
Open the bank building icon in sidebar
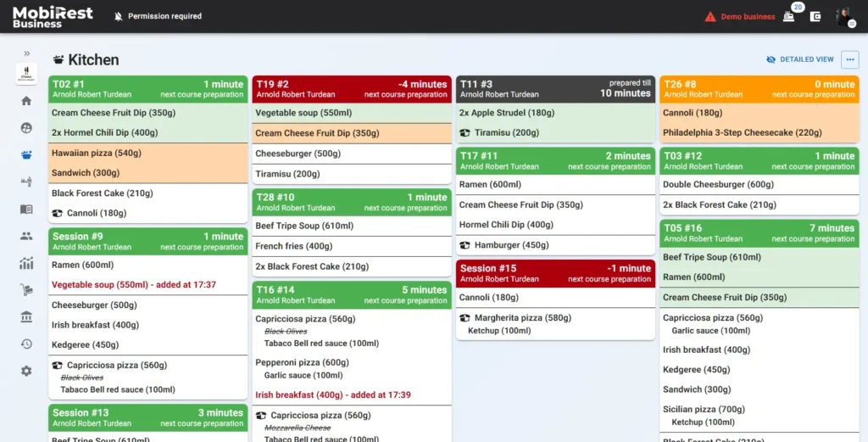coord(26,316)
